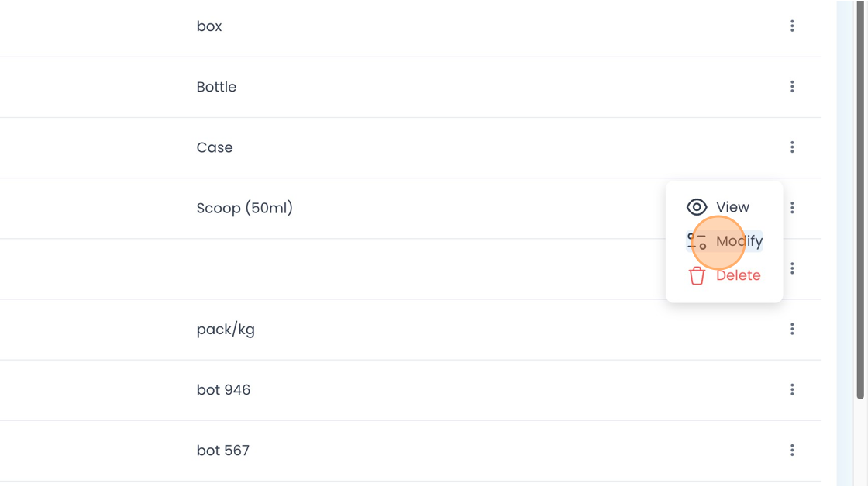Choose Delete in the popup menu

tap(724, 275)
